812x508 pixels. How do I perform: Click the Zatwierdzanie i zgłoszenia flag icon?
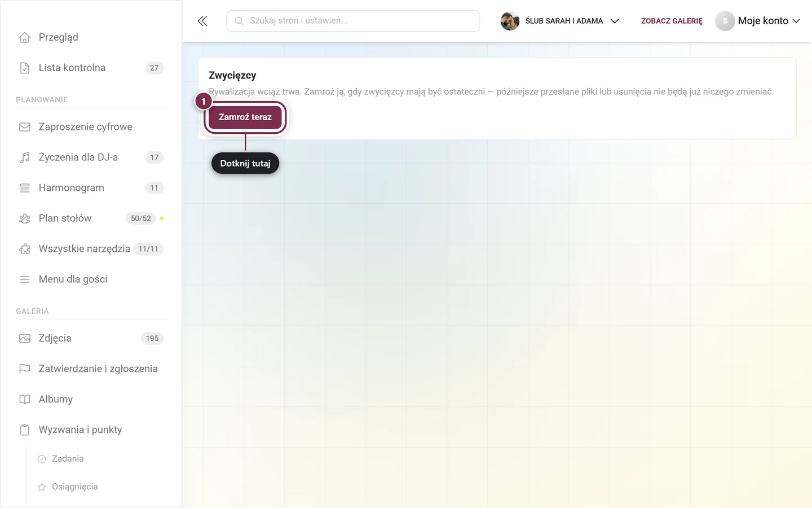(x=25, y=369)
